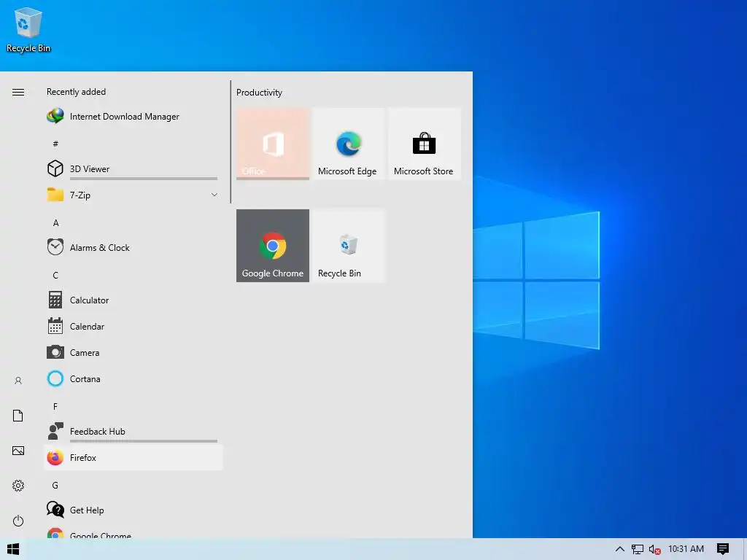
Task: Click the 7-Zip folder icon
Action: point(55,195)
